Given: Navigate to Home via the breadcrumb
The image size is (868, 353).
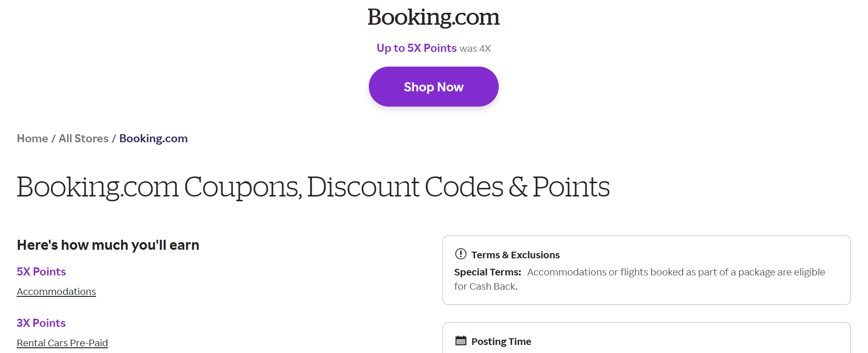Looking at the screenshot, I should 31,138.
